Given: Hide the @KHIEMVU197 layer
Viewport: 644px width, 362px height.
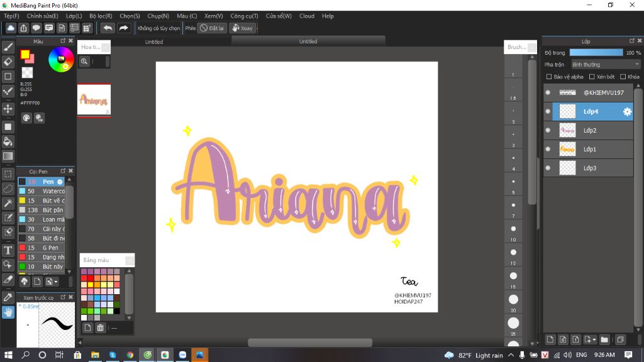Looking at the screenshot, I should (x=548, y=93).
